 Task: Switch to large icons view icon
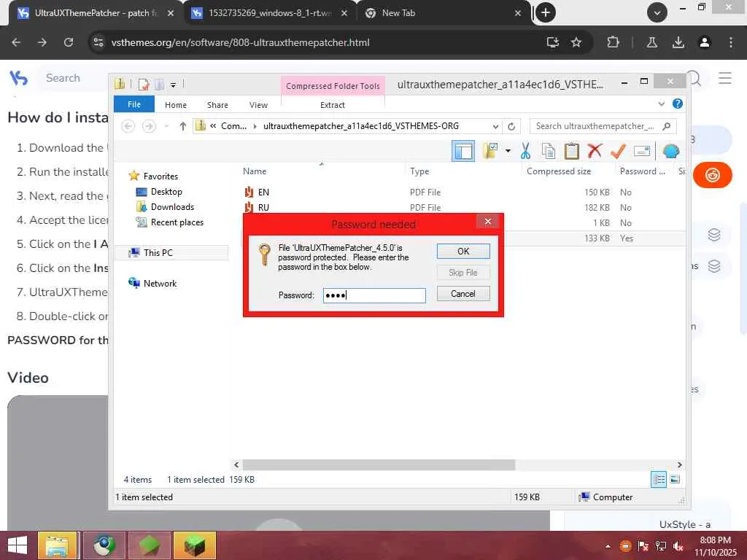pyautogui.click(x=675, y=480)
